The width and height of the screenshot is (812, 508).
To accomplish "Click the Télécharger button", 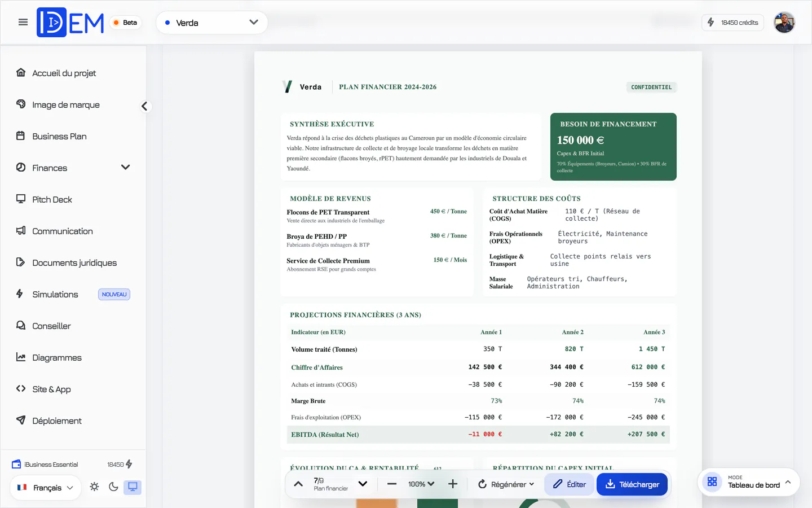I will click(x=632, y=484).
